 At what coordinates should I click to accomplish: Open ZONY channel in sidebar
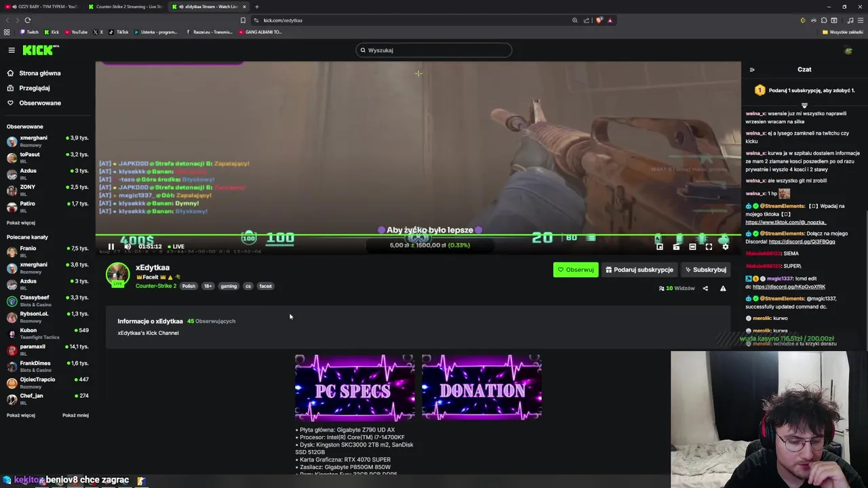[47, 190]
